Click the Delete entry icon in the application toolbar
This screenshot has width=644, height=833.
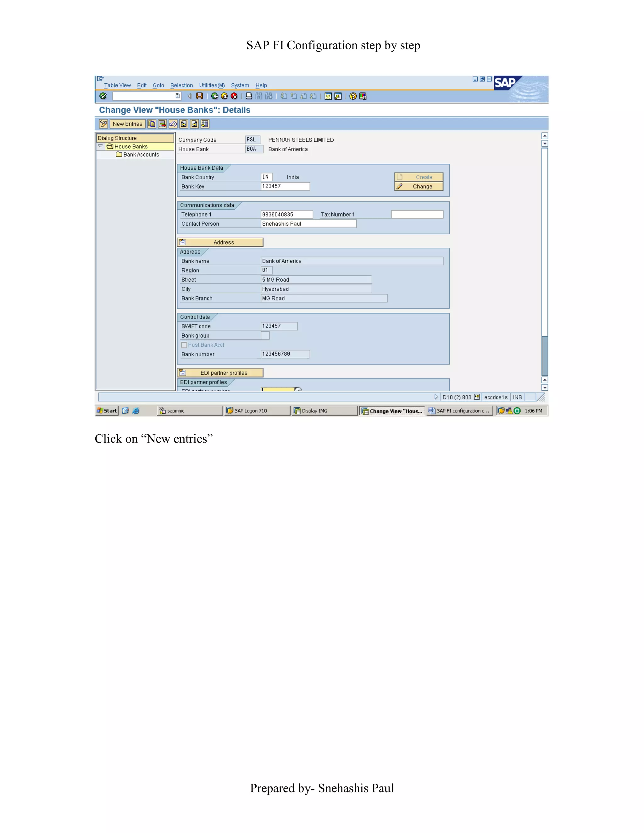point(163,124)
